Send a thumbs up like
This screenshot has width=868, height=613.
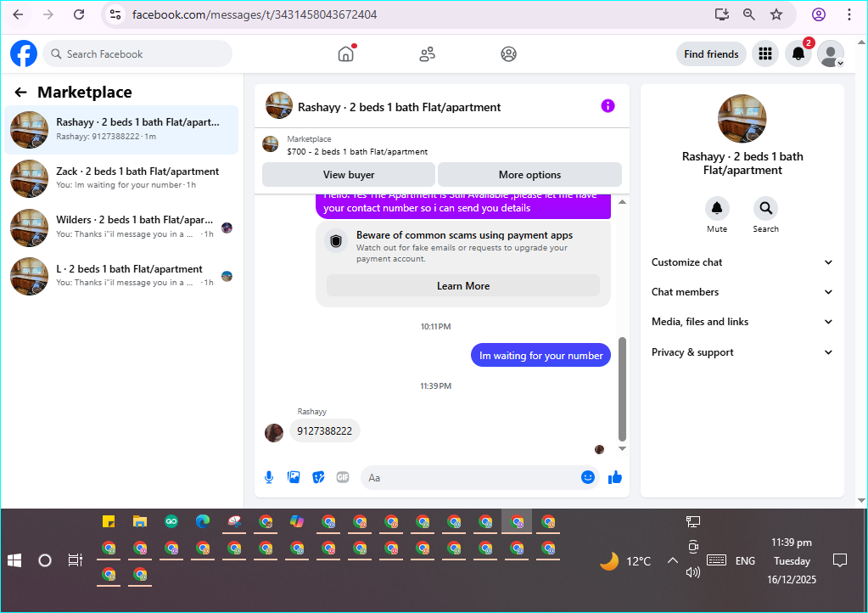click(615, 477)
